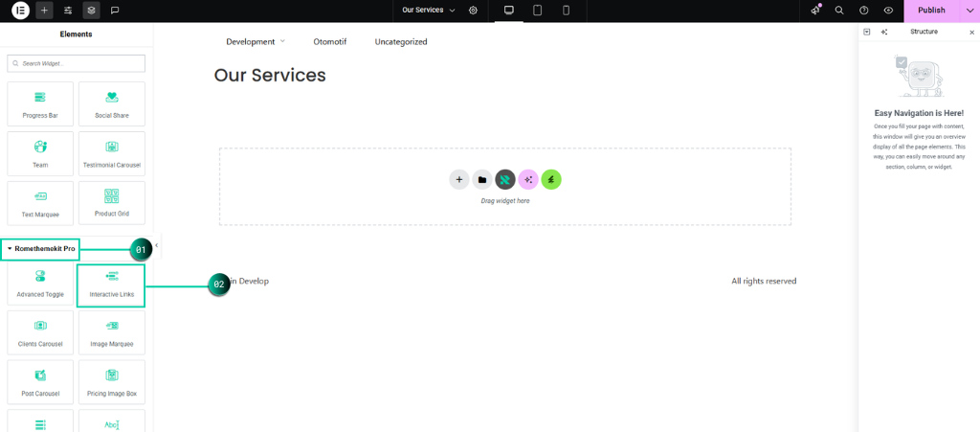Image resolution: width=980 pixels, height=432 pixels.
Task: Click the Our Services page heading
Action: 270,76
